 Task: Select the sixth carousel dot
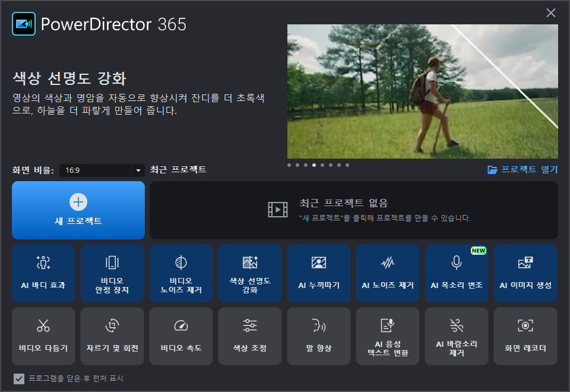point(331,165)
